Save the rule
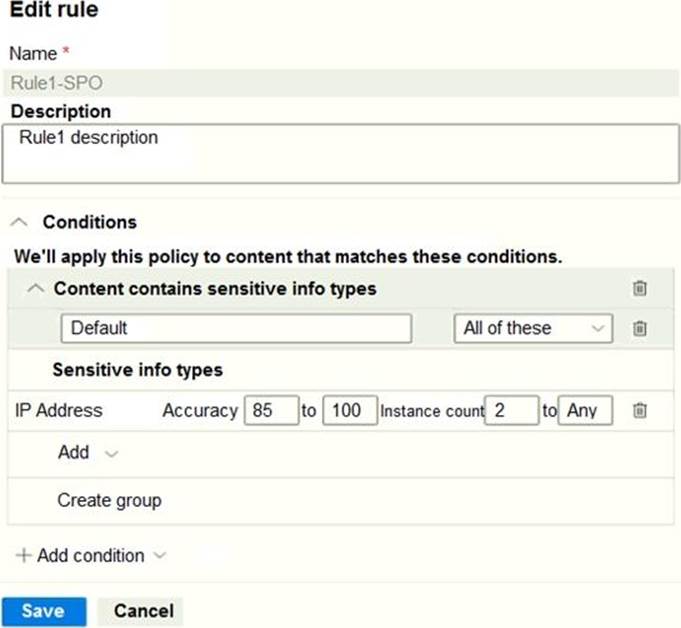 coord(43,611)
